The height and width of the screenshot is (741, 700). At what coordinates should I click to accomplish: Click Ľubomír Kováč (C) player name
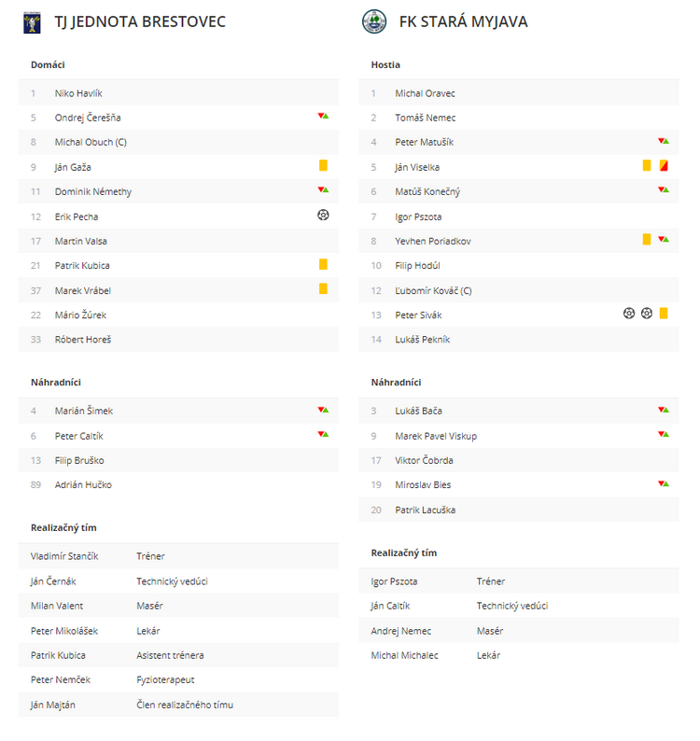(433, 290)
